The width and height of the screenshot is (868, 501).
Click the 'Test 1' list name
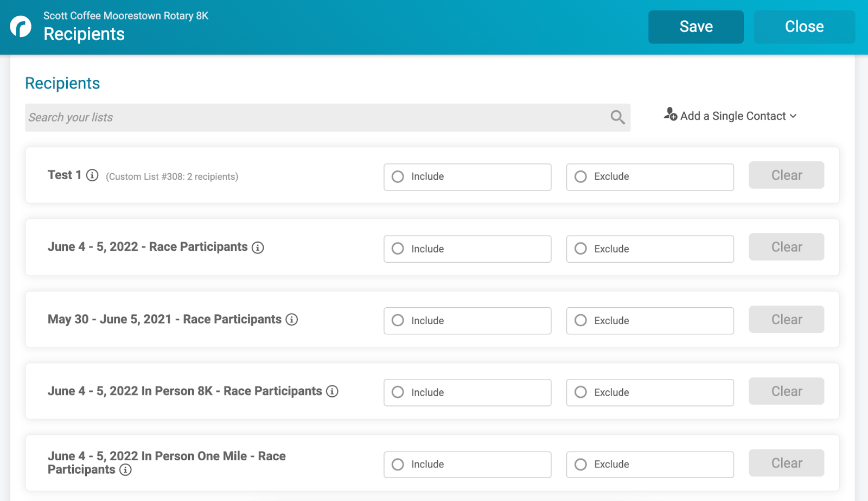pyautogui.click(x=65, y=175)
